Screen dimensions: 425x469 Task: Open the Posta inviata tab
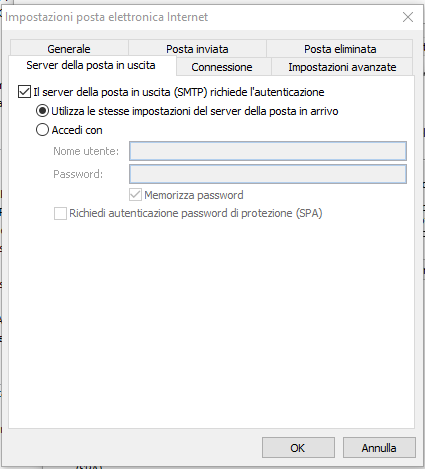point(197,48)
